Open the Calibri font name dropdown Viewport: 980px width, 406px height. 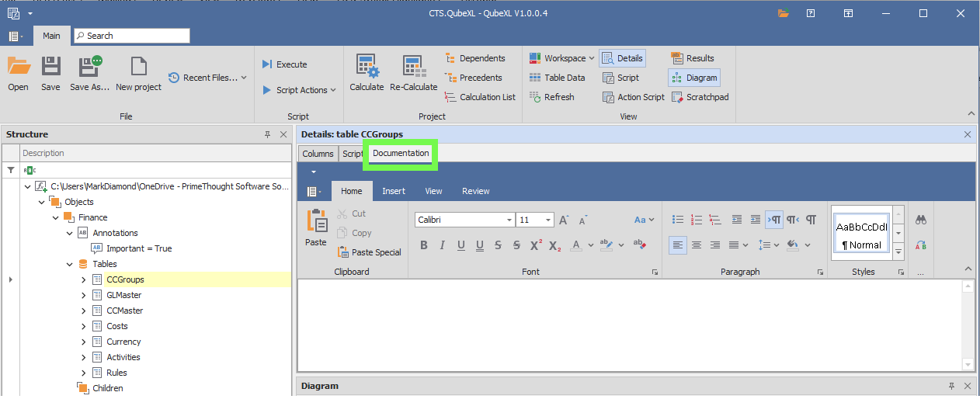(x=509, y=220)
